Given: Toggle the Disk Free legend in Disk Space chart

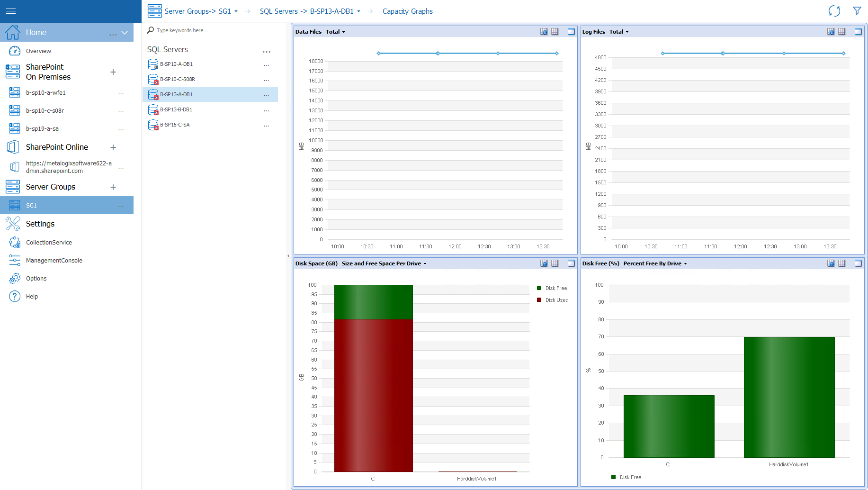Looking at the screenshot, I should (x=552, y=288).
